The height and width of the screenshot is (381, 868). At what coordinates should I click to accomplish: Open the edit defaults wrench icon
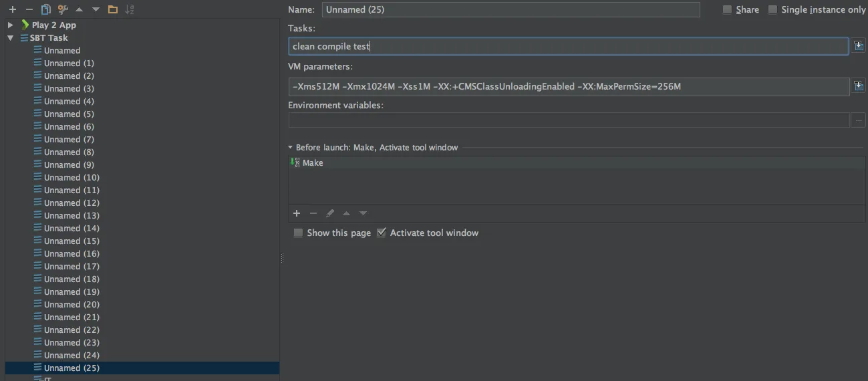coord(63,9)
